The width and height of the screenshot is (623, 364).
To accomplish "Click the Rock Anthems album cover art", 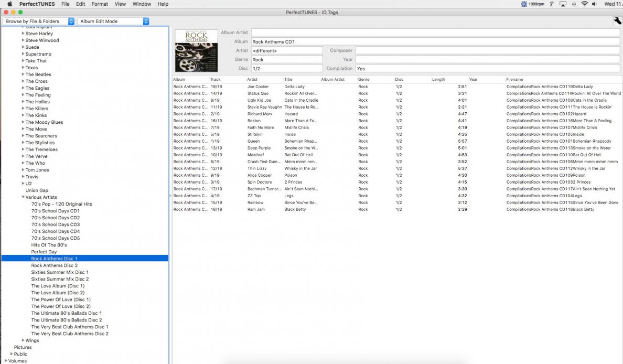I will pyautogui.click(x=196, y=50).
